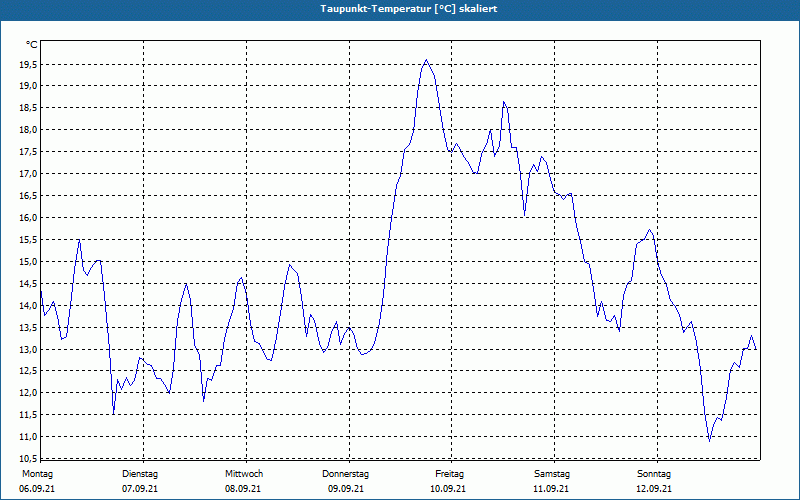This screenshot has height=500, width=800.
Task: Select the 19,5 axis value
Action: 29,64
